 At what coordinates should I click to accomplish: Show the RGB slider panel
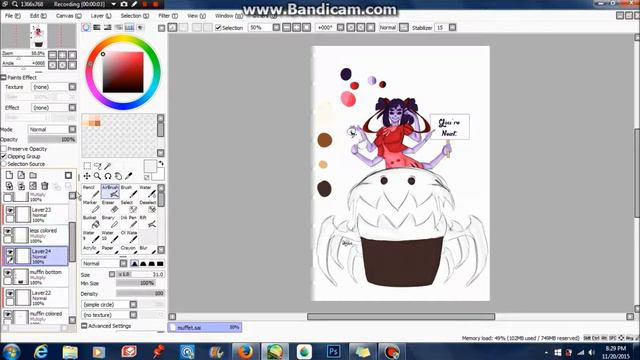pos(97,27)
